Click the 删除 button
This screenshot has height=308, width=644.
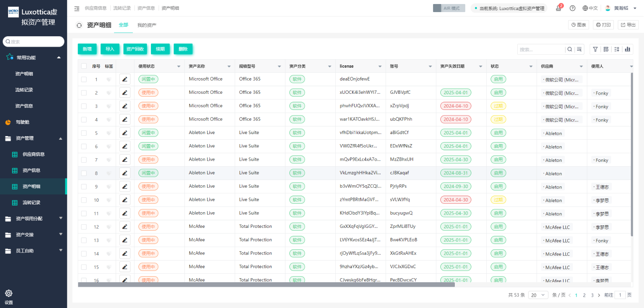click(x=183, y=49)
